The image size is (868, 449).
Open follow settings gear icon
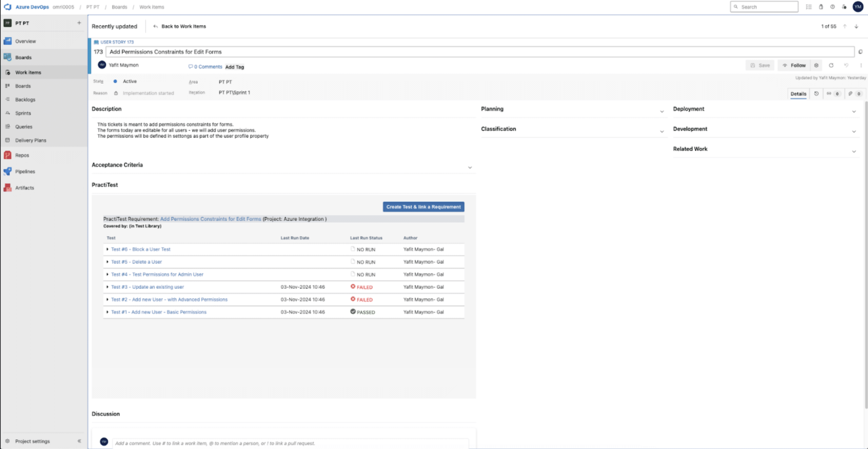point(816,65)
